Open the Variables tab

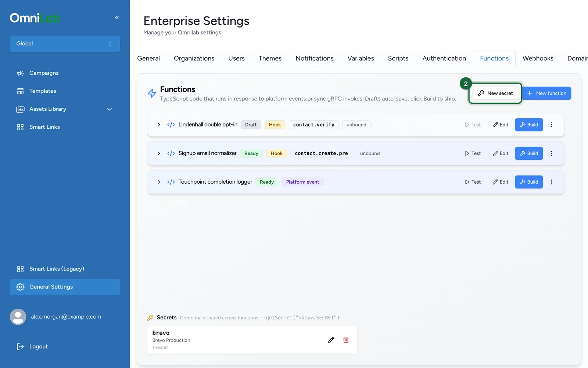coord(361,59)
